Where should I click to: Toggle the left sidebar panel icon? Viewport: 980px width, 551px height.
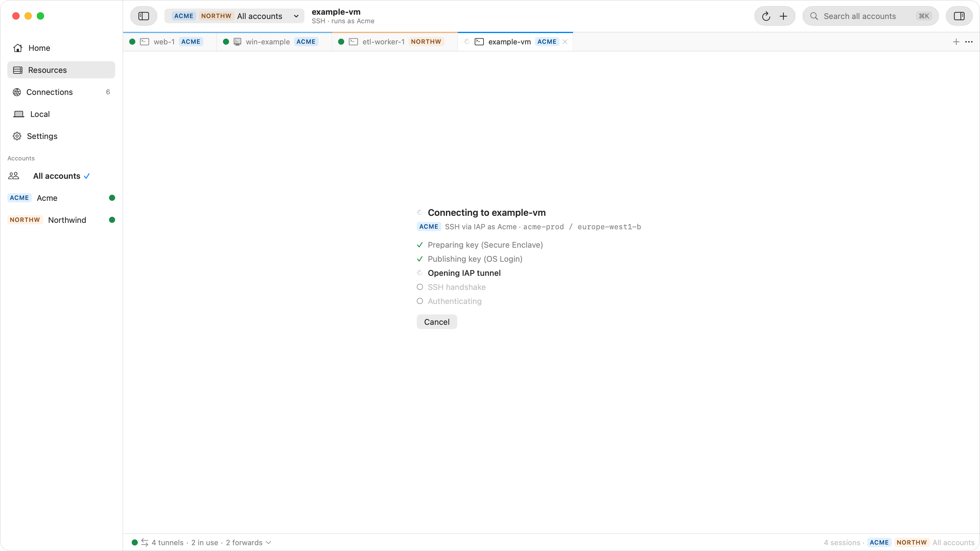[x=143, y=16]
